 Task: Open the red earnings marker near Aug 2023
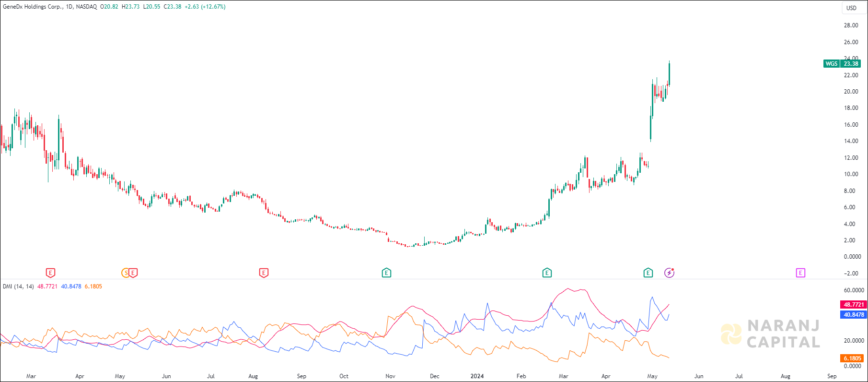pyautogui.click(x=264, y=273)
